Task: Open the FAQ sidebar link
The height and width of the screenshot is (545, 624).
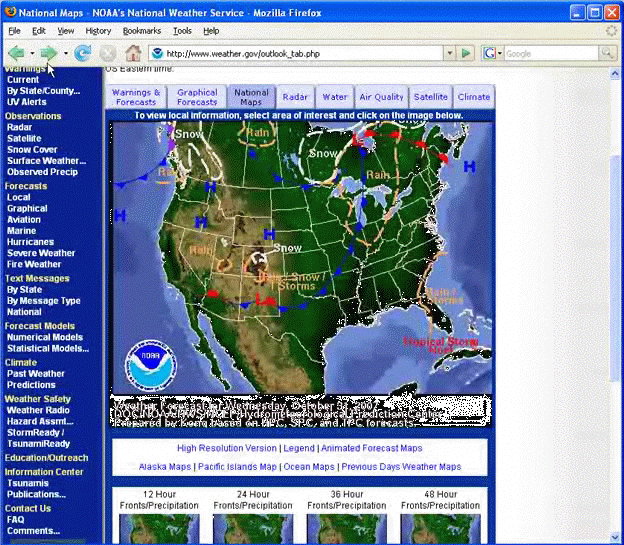Action: pos(16,520)
